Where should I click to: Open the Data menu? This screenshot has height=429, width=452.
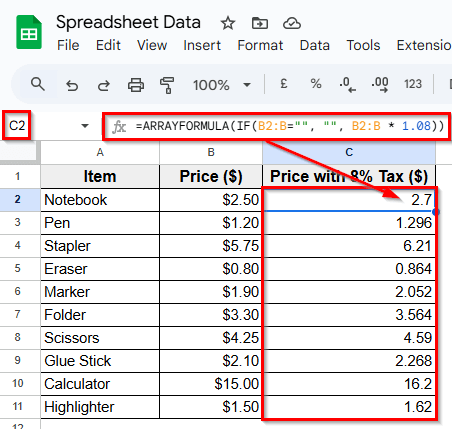pos(315,45)
